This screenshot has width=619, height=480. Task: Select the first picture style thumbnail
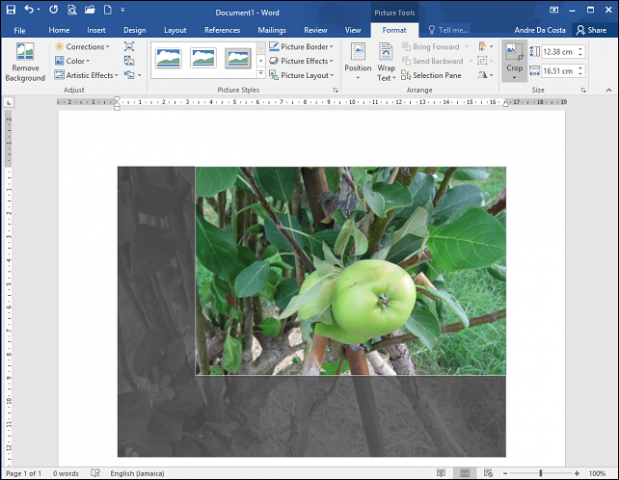click(169, 58)
